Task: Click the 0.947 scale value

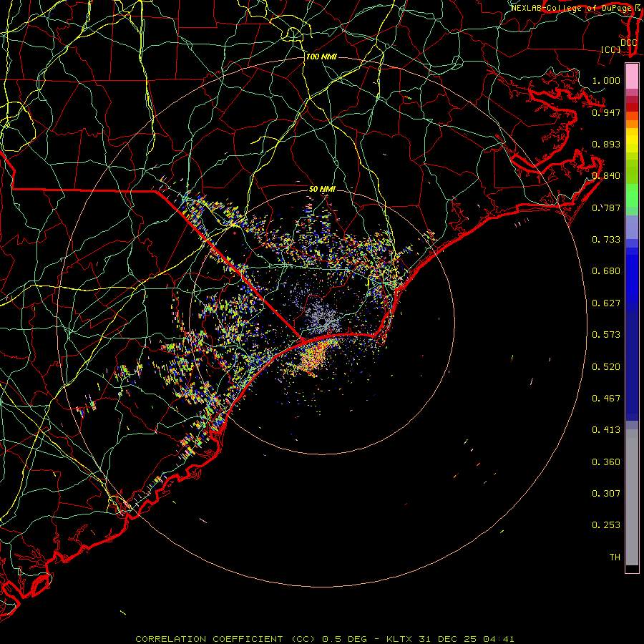Action: click(x=606, y=112)
